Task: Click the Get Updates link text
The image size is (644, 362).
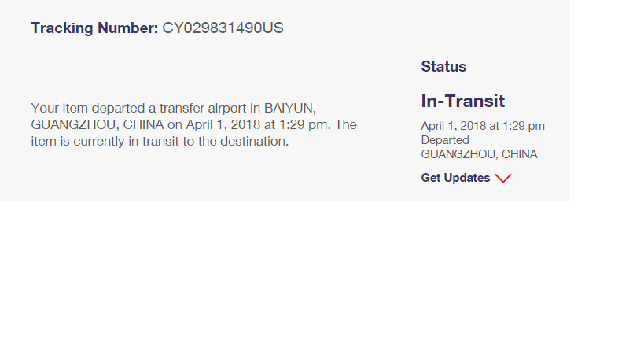Action: (x=455, y=178)
